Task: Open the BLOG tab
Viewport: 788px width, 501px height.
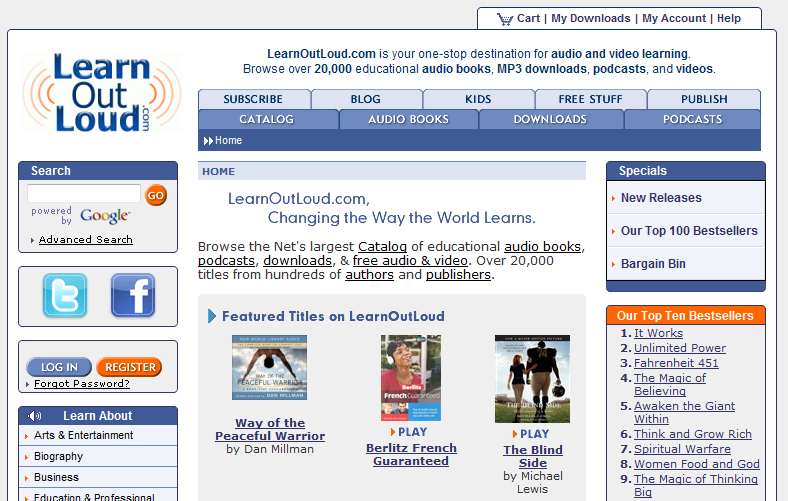Action: [x=366, y=99]
